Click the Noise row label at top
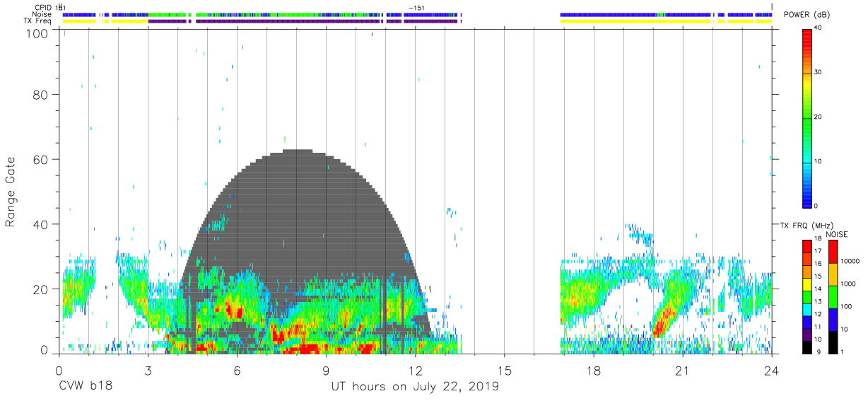This screenshot has height=401, width=868. coord(42,14)
